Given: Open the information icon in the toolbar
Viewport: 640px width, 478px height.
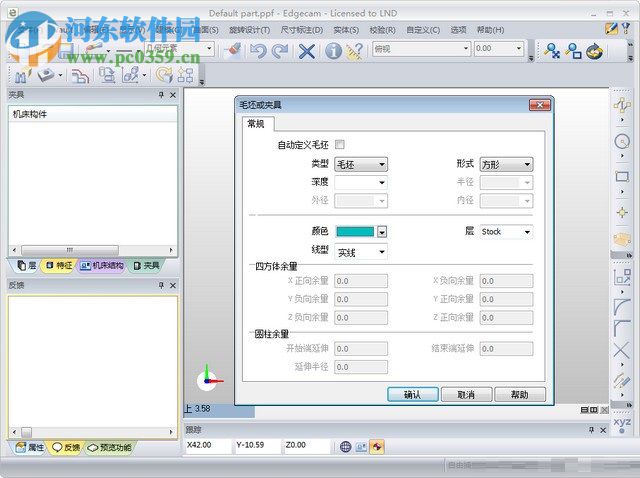Looking at the screenshot, I should 333,51.
